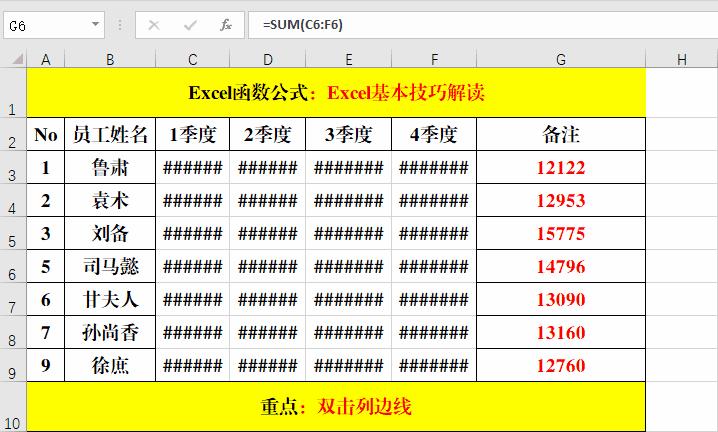Select the No cell for 司马懿 showing 5
This screenshot has height=432, width=718.
46,266
